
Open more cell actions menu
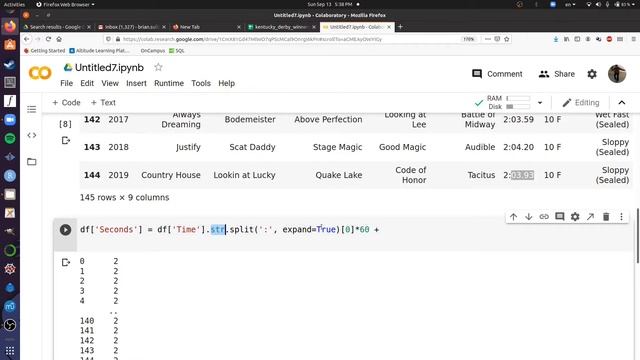(621, 217)
